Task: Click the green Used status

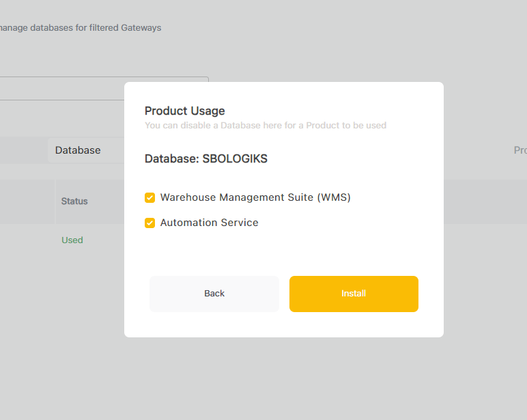Action: click(72, 240)
